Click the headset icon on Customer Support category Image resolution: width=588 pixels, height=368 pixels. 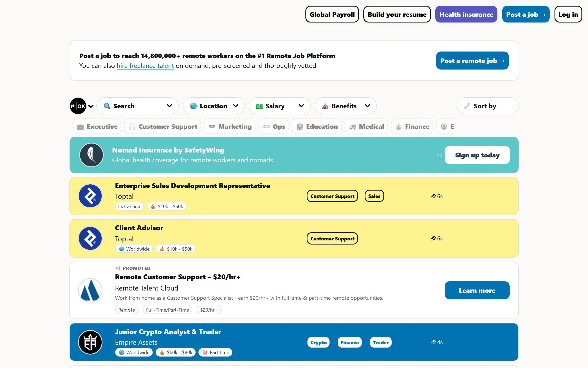click(x=132, y=127)
